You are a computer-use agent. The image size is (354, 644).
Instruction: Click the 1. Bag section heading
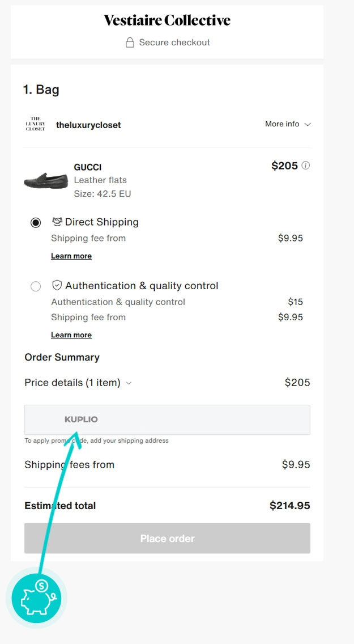click(x=41, y=90)
